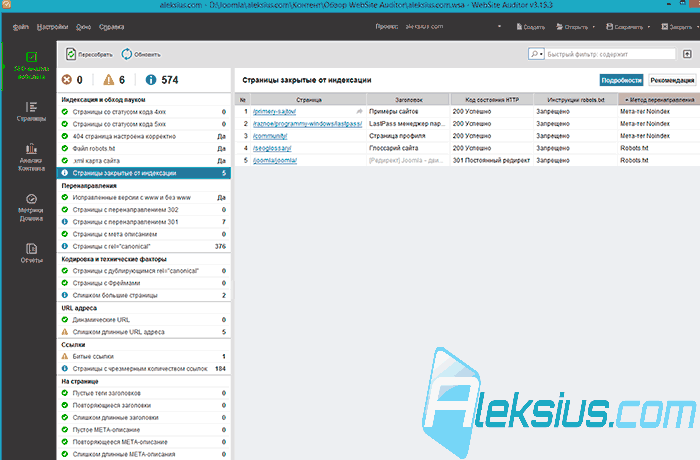Click the Рекомендации button

coord(672,80)
